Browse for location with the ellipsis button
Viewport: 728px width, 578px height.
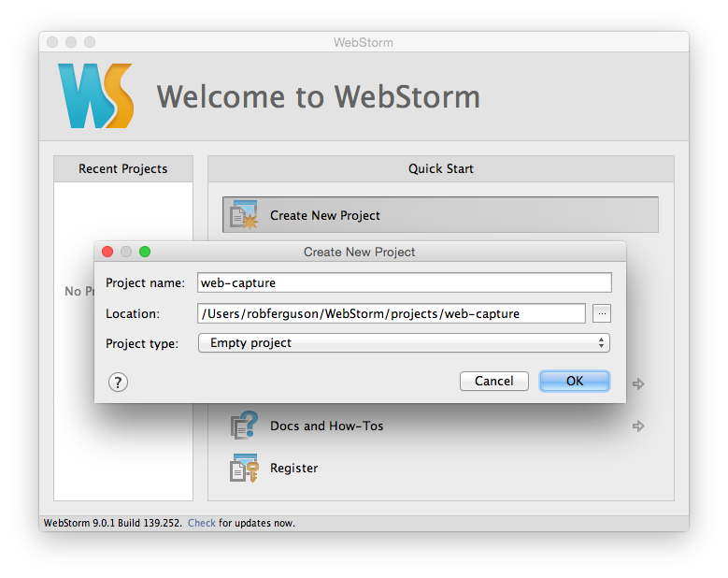(602, 313)
